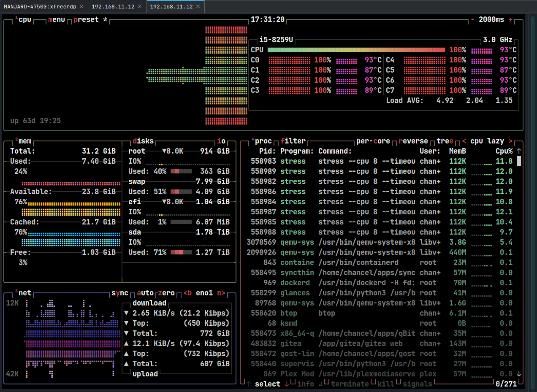Decrease update interval with minus button
The height and width of the screenshot is (392, 537).
click(x=472, y=19)
